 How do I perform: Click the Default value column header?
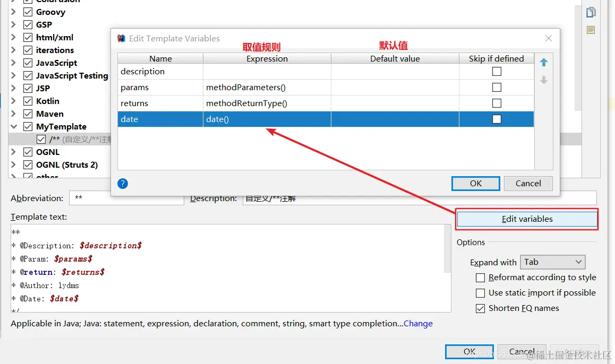pos(395,58)
